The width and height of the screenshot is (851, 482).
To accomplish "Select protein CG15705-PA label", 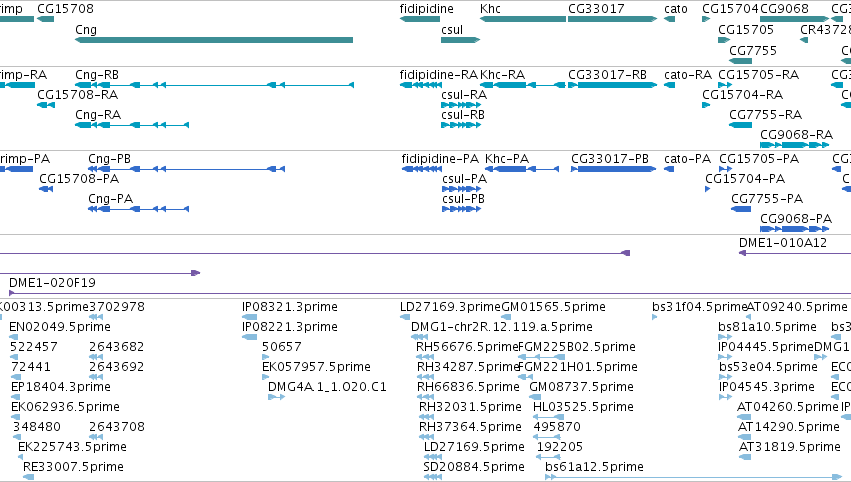I will 759,159.
